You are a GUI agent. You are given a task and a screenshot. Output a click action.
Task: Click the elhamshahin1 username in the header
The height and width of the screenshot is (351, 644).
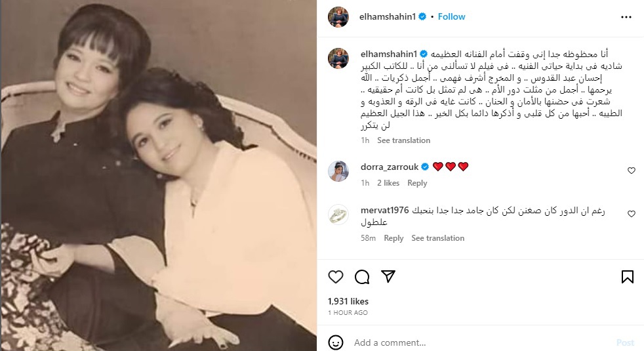tap(388, 17)
